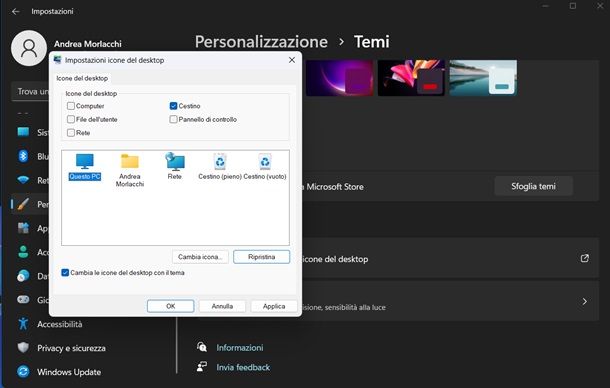Toggle Cambia le icone del desktop con il tema
This screenshot has width=610, height=388.
(x=65, y=272)
